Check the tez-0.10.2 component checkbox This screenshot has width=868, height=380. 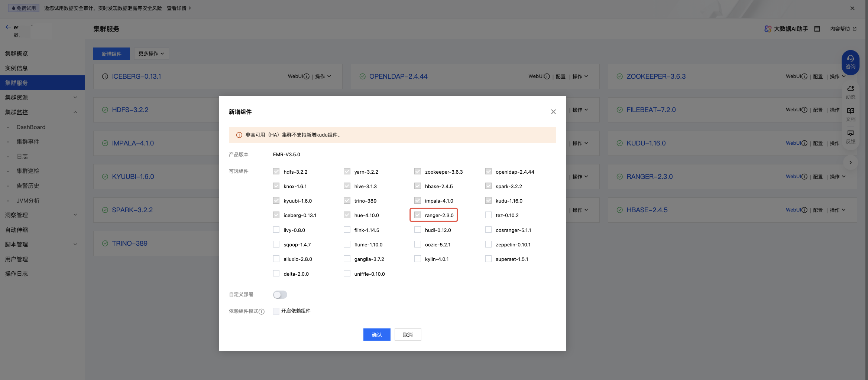(x=488, y=215)
